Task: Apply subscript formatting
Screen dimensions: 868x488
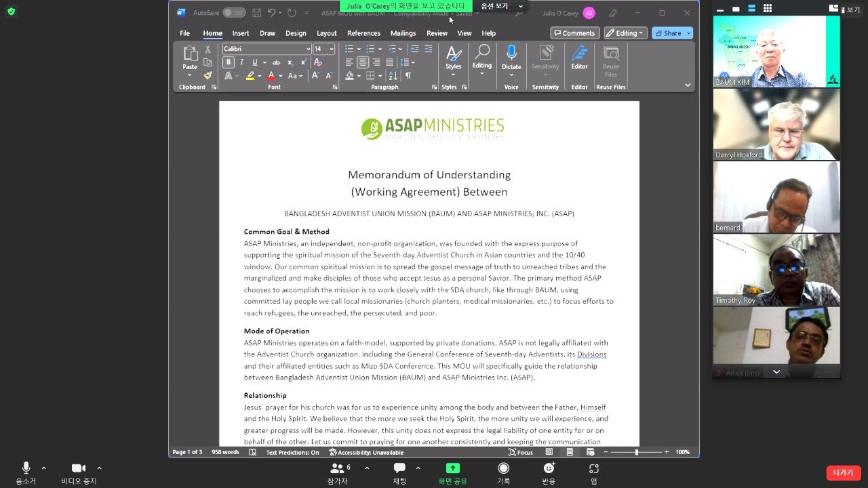Action: (x=290, y=62)
